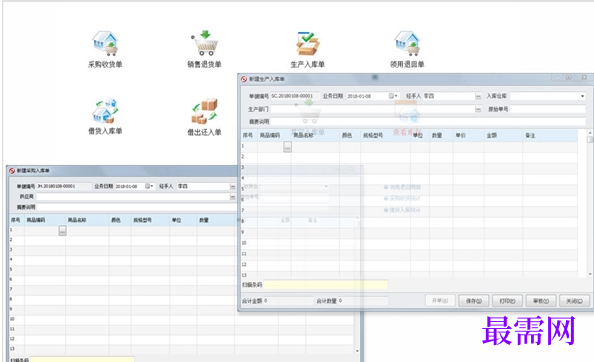Click 商品编码 column header in 采购入库单 grid
594x362 pixels.
[45, 220]
